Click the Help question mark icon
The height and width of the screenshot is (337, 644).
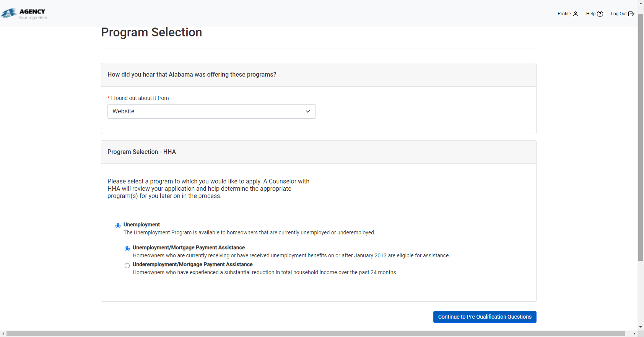600,14
